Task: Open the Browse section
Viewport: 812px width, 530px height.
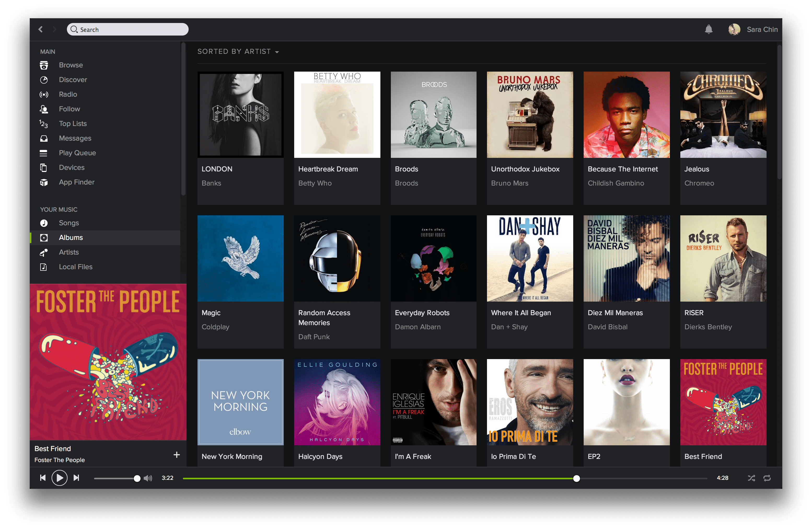Action: [x=71, y=65]
